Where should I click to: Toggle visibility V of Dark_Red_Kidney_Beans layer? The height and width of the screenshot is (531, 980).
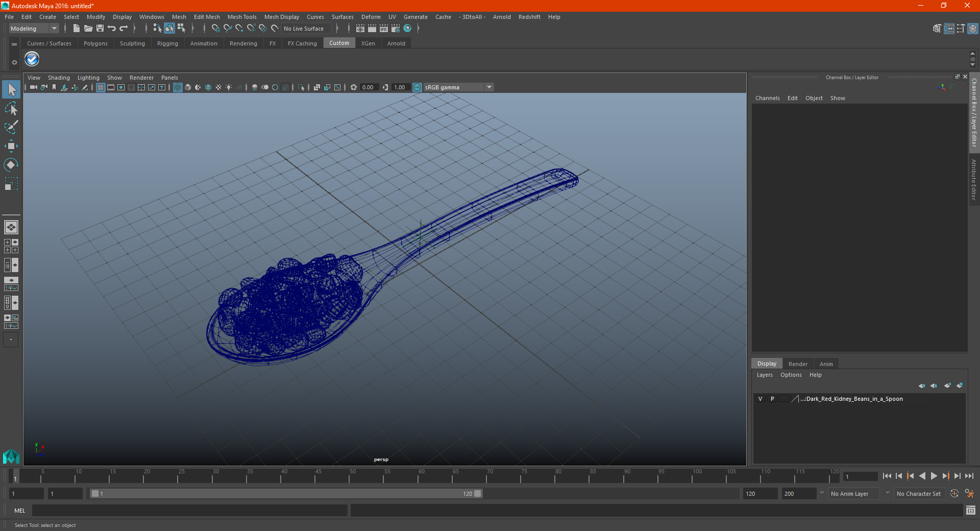[760, 399]
